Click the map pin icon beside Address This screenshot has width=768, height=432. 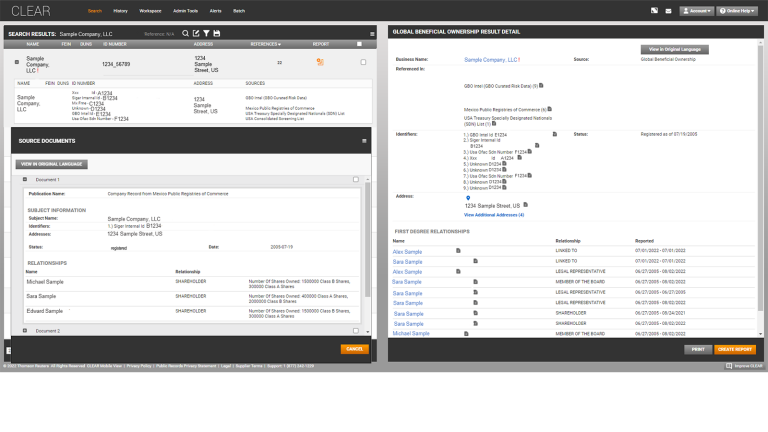[468, 197]
